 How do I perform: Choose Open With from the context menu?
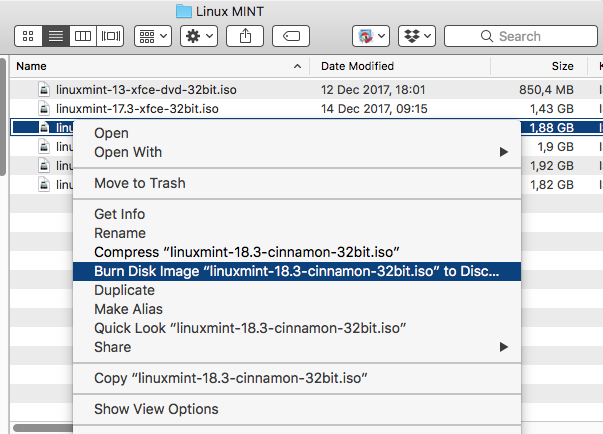pyautogui.click(x=297, y=152)
